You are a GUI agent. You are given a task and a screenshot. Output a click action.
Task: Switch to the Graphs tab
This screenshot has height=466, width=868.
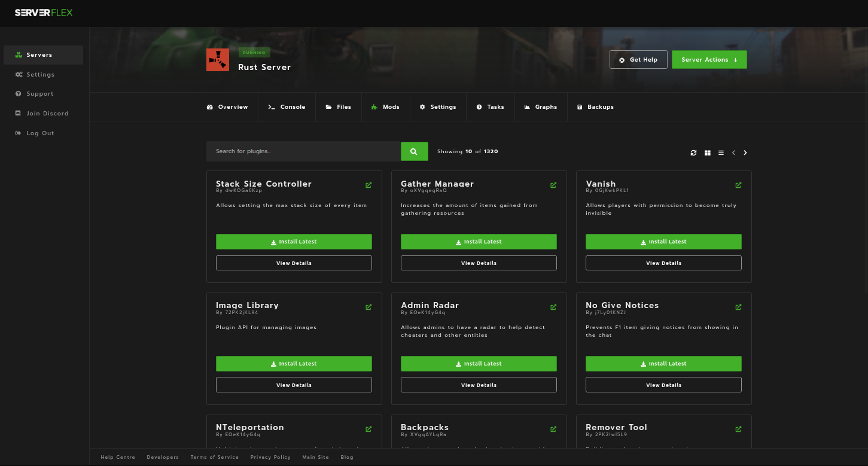(x=541, y=107)
